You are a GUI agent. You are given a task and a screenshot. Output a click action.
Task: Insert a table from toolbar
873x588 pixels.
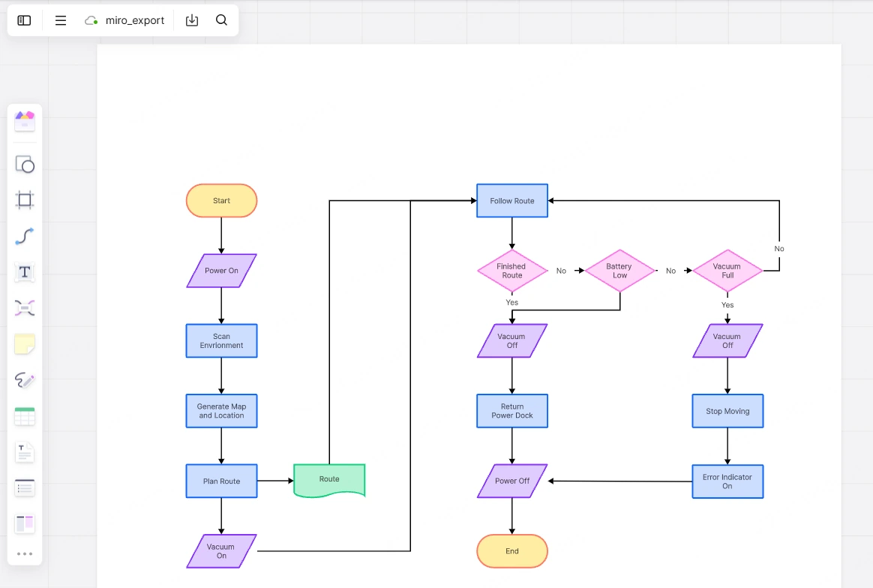click(x=25, y=416)
